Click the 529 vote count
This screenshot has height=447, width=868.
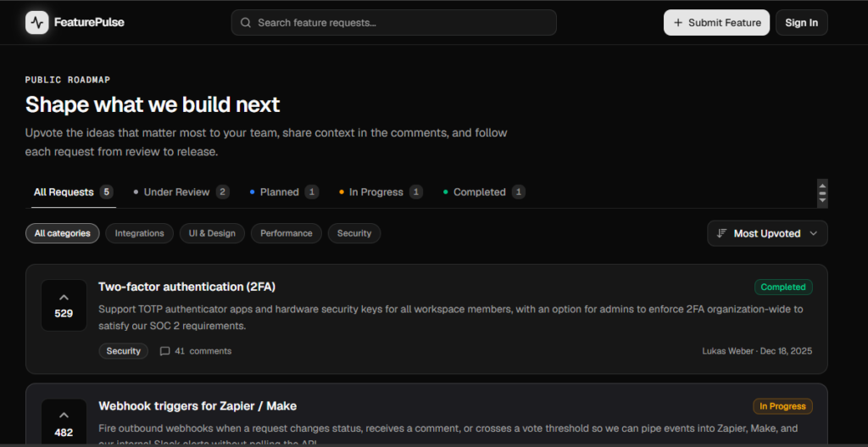[64, 314]
